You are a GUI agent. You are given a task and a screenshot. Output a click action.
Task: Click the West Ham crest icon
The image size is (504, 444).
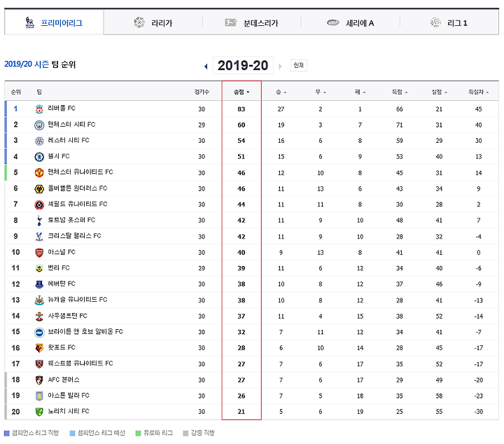[x=39, y=364]
